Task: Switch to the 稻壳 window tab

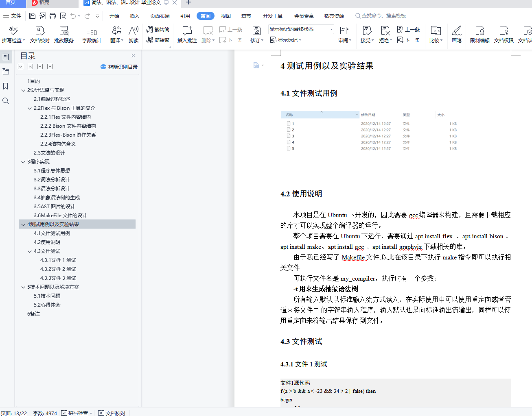Action: (x=52, y=3)
